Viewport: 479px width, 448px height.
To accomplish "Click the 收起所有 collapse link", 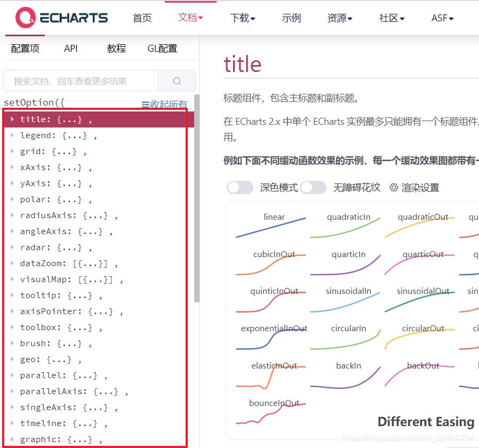I will point(169,104).
